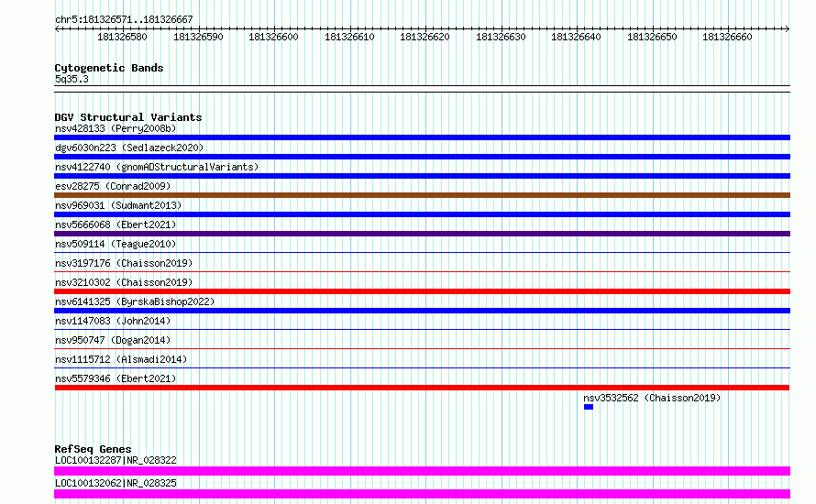This screenshot has width=816, height=504.
Task: Click the thin red nsv950747 line
Action: point(422,349)
